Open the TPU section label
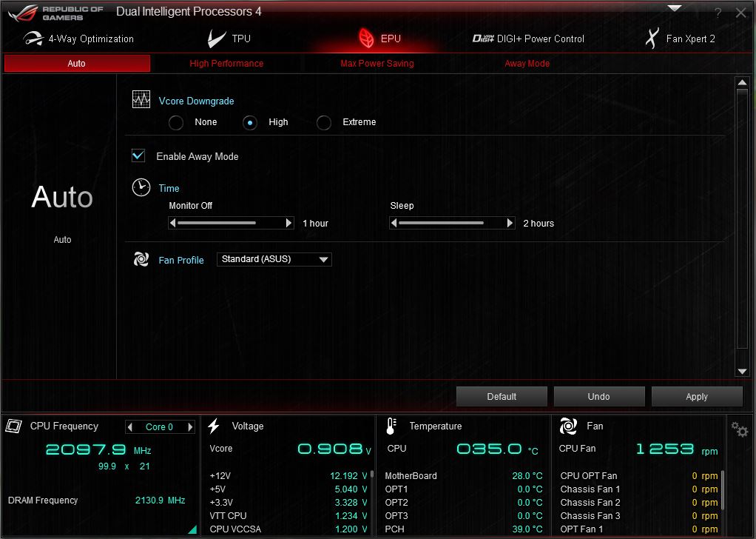 tap(241, 38)
